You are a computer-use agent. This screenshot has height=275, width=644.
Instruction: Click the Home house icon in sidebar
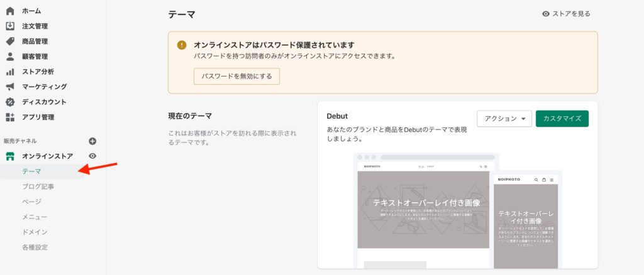point(10,11)
